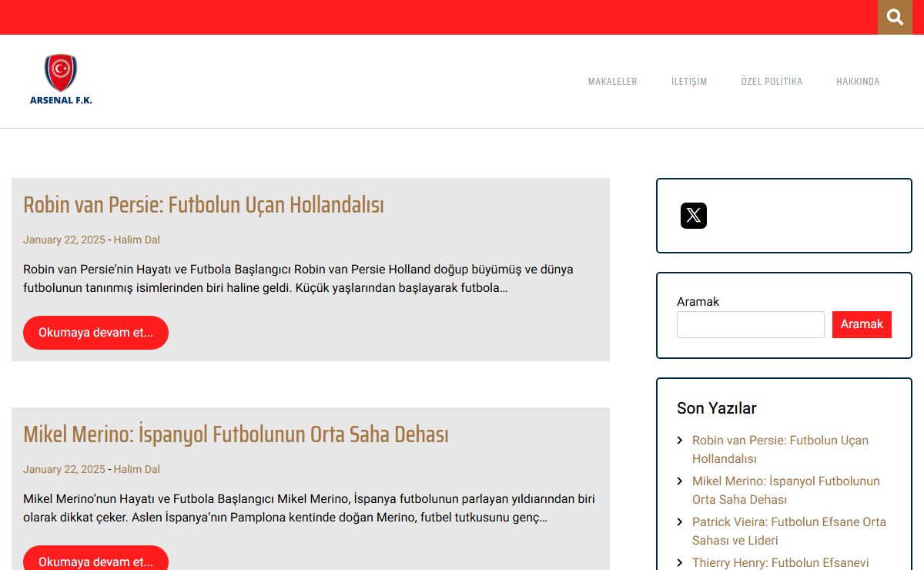This screenshot has height=570, width=924.
Task: Click the Mikel Merino article excerpt text
Action: click(x=309, y=508)
